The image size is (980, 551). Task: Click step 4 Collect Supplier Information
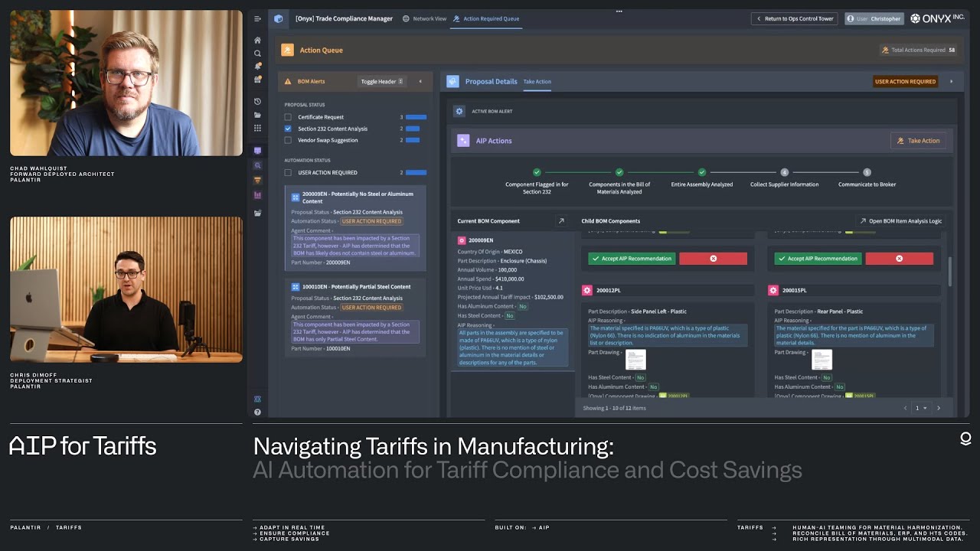tap(784, 172)
